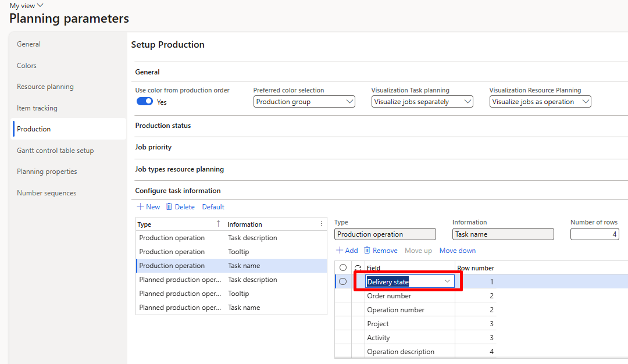Select the Delivery state row radio button
The width and height of the screenshot is (628, 364).
343,281
